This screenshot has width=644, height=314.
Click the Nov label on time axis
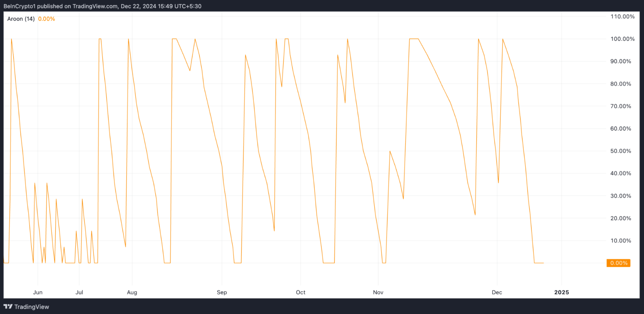378,292
